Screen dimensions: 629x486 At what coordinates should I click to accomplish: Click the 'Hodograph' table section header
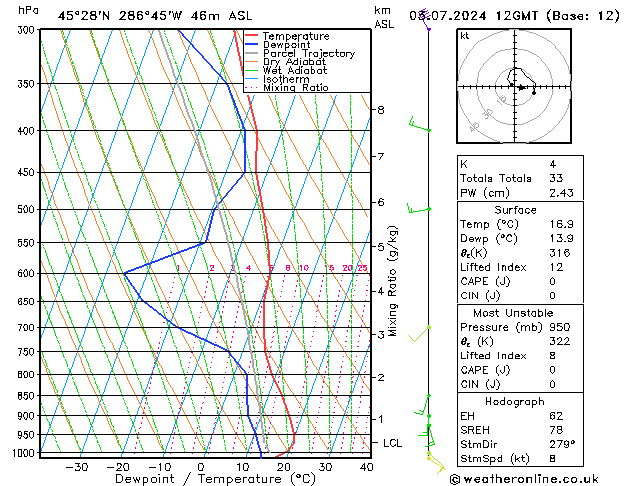click(515, 402)
